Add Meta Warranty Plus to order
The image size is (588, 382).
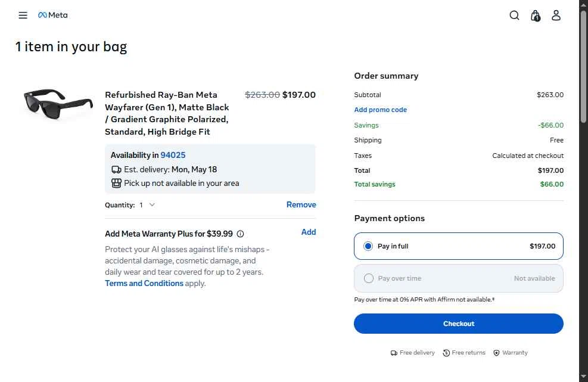pos(309,232)
